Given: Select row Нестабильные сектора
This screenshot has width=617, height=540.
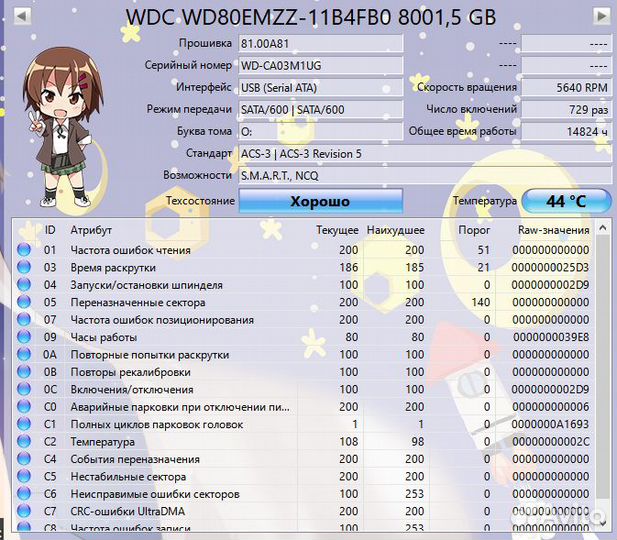Looking at the screenshot, I should [x=303, y=476].
